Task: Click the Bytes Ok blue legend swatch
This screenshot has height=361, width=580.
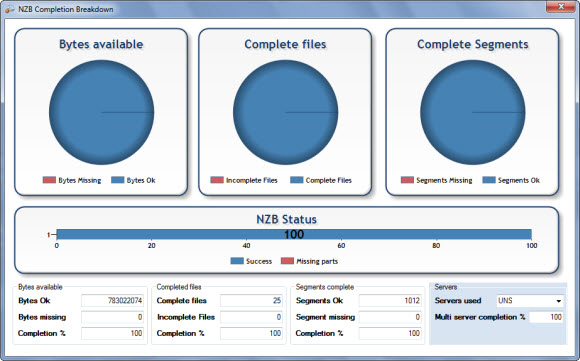Action: (118, 180)
